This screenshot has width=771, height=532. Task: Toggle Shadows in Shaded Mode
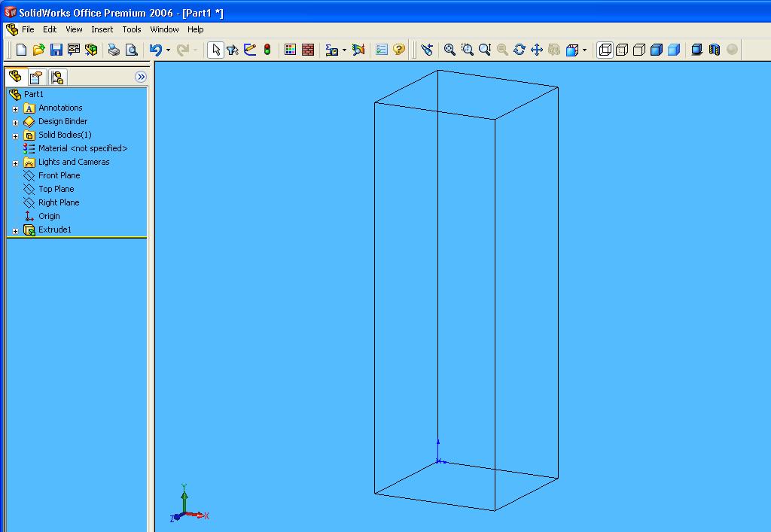tap(696, 50)
